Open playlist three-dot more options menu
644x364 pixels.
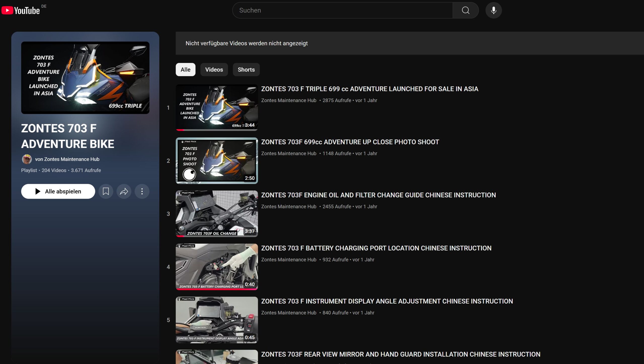pyautogui.click(x=142, y=191)
